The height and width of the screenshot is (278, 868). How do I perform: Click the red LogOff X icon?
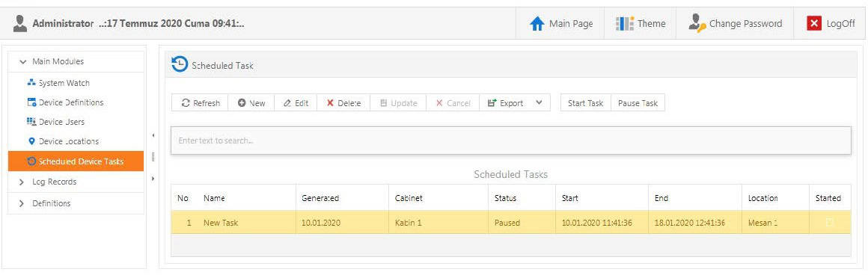pos(814,24)
